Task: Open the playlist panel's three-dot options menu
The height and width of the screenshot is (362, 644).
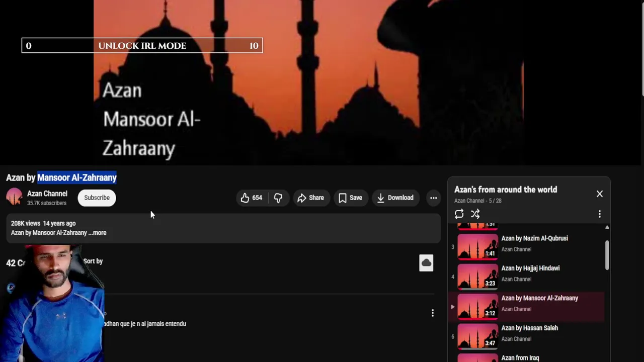Action: point(599,214)
